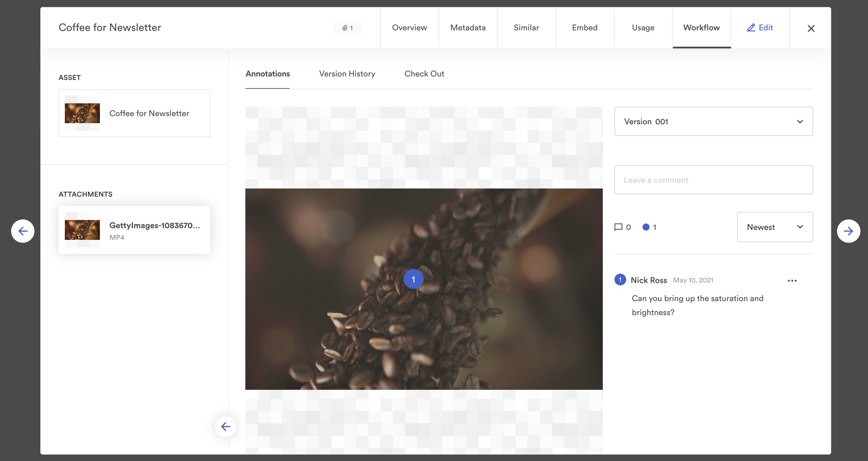Open the Overview tab
Image resolution: width=868 pixels, height=461 pixels.
pyautogui.click(x=409, y=28)
